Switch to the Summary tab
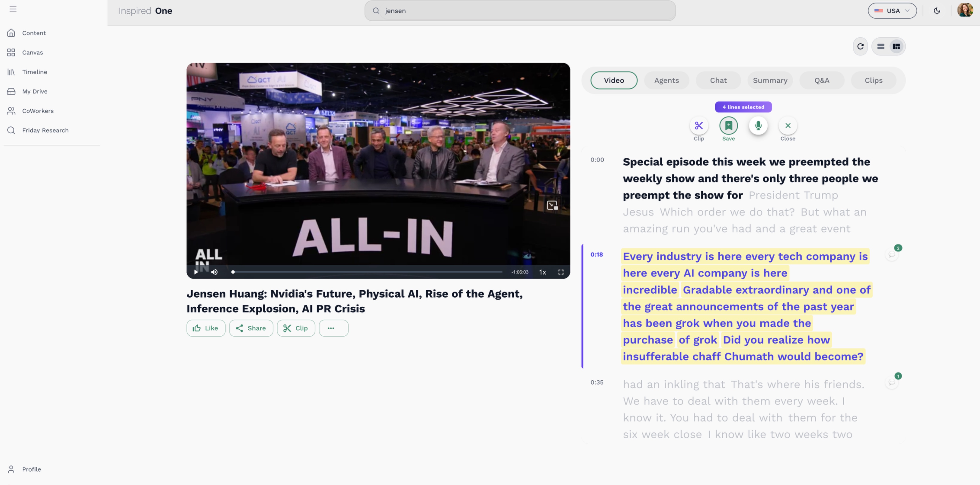The image size is (980, 485). 770,80
